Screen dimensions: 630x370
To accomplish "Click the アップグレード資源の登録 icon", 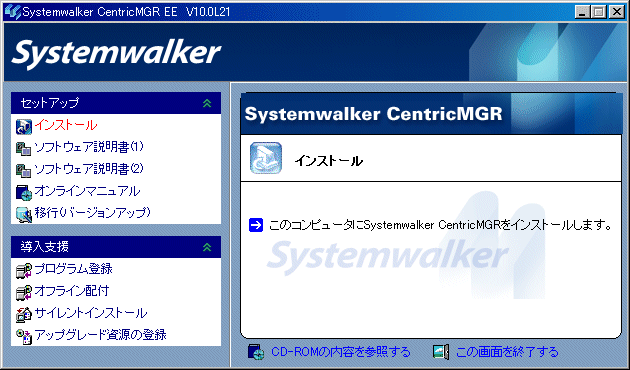I will click(24, 336).
